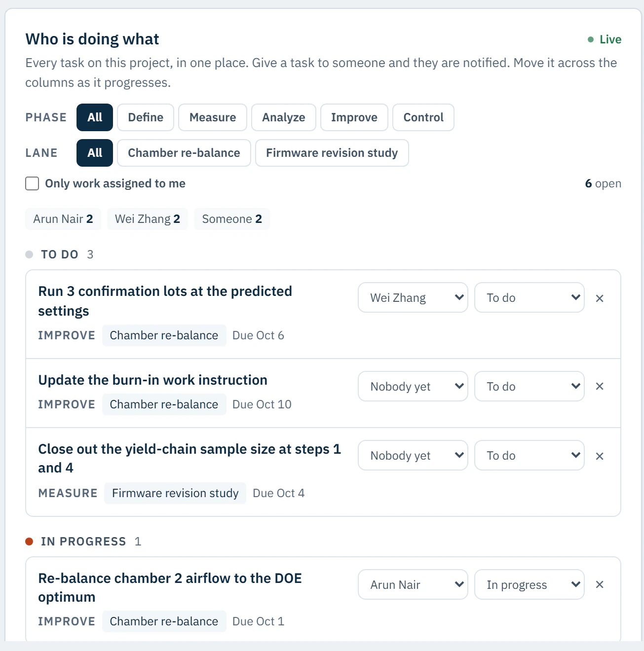Click the 'Who is doing what' heading
This screenshot has height=651, width=644.
[x=92, y=39]
